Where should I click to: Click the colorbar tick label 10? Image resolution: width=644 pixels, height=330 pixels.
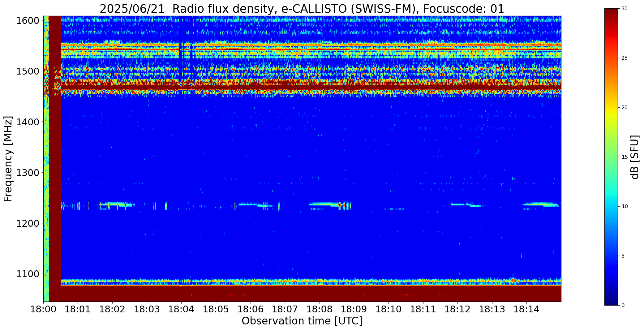pyautogui.click(x=625, y=207)
